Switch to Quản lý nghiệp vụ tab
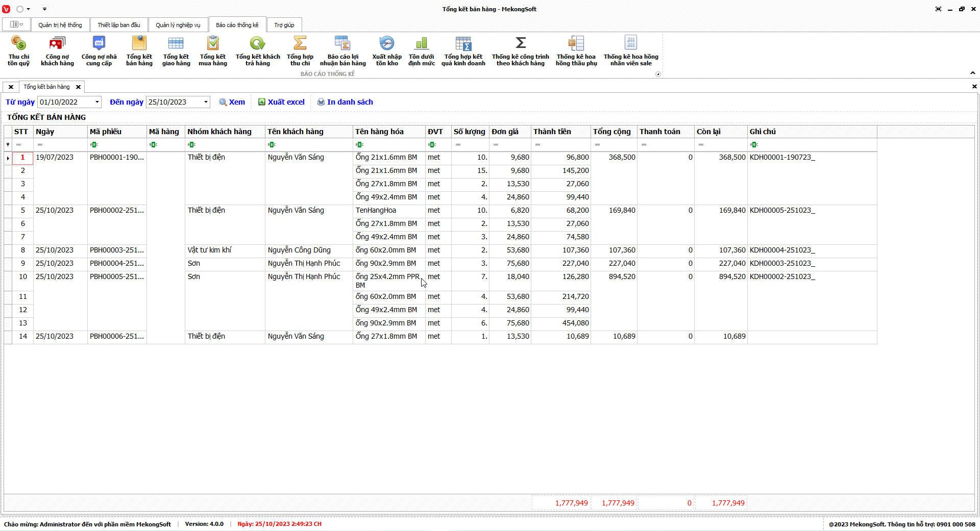Viewport: 980px width, 531px height. 178,25
